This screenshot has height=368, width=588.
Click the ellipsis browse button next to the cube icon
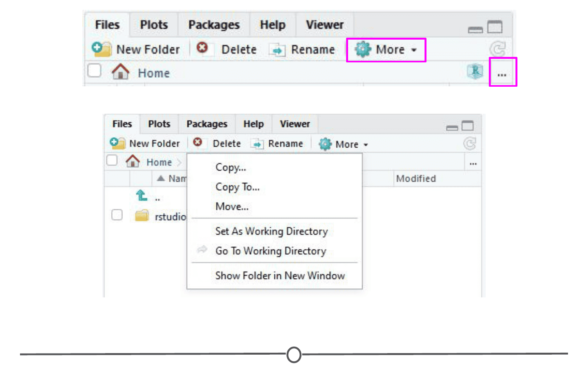point(502,74)
